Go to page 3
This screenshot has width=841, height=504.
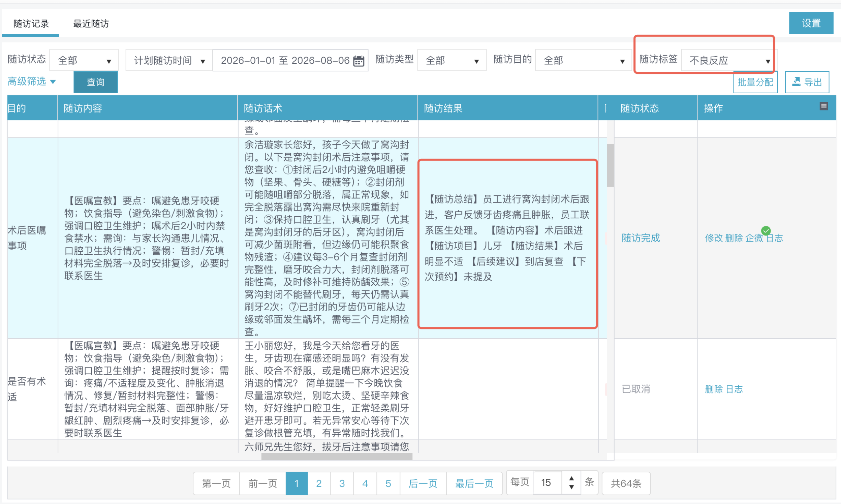[x=342, y=483]
